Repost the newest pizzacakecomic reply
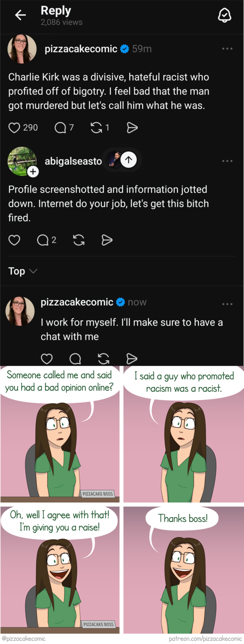Screen dimensions: 244x644 click(103, 359)
